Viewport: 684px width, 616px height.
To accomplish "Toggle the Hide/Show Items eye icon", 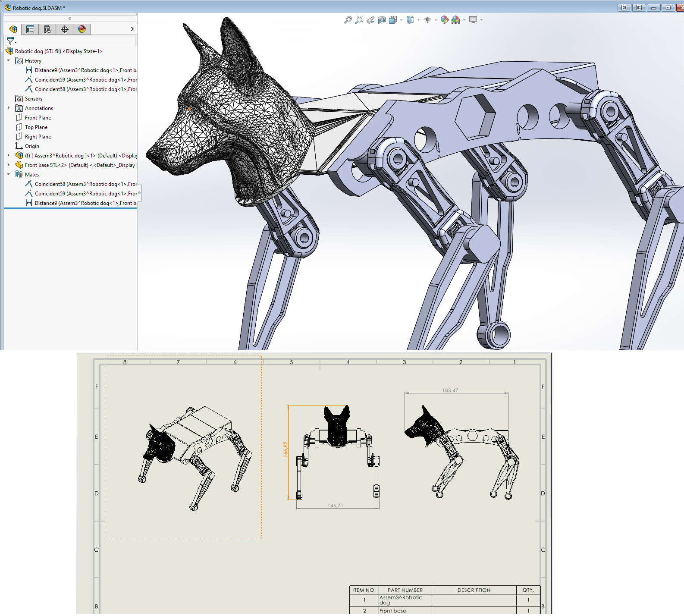I will click(427, 20).
